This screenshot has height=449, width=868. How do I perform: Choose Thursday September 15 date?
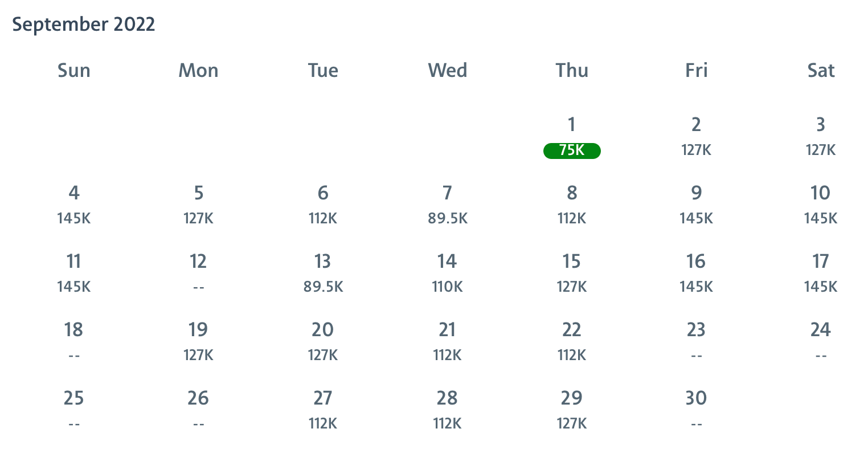click(571, 273)
